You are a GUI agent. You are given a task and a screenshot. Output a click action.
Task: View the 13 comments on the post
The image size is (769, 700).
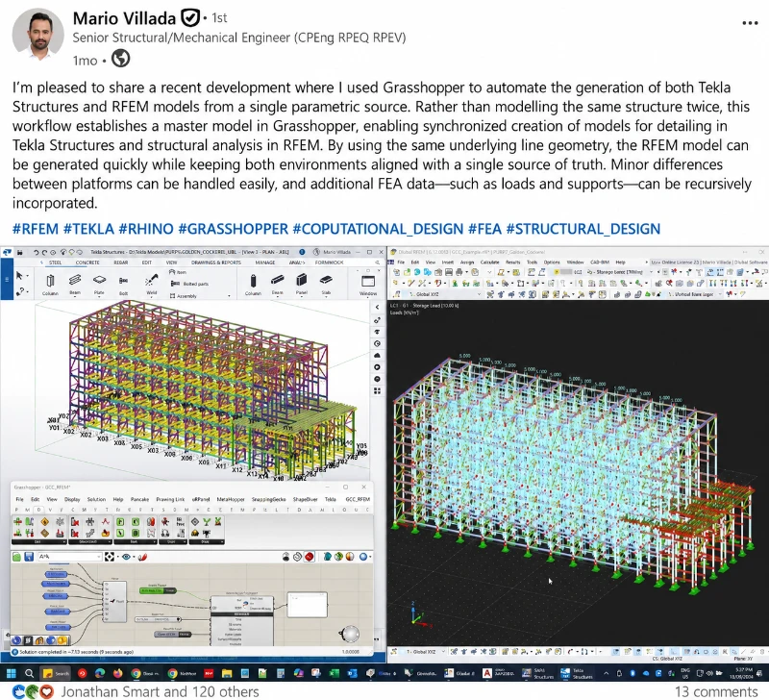click(716, 691)
